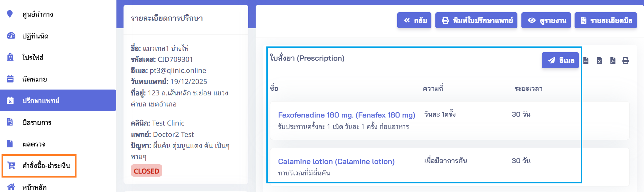The image size is (644, 192).
Task: Click พิมพ์ใบปรึกษาแพทย์ print button
Action: (x=476, y=20)
